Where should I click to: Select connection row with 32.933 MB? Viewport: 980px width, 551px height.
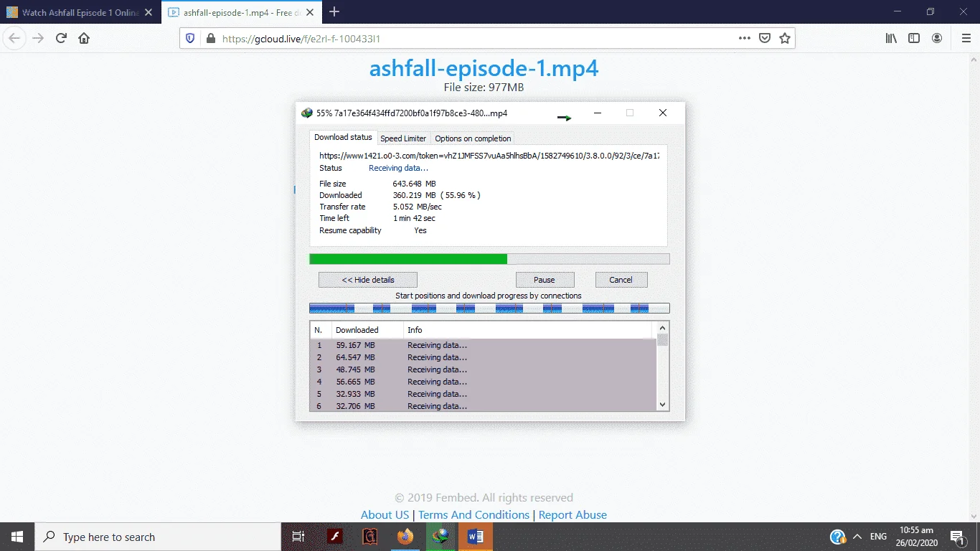(484, 394)
